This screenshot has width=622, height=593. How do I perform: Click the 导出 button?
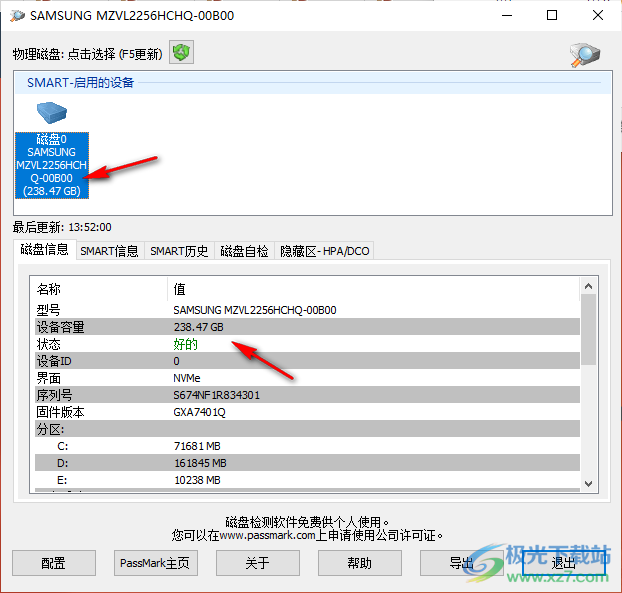pyautogui.click(x=461, y=563)
